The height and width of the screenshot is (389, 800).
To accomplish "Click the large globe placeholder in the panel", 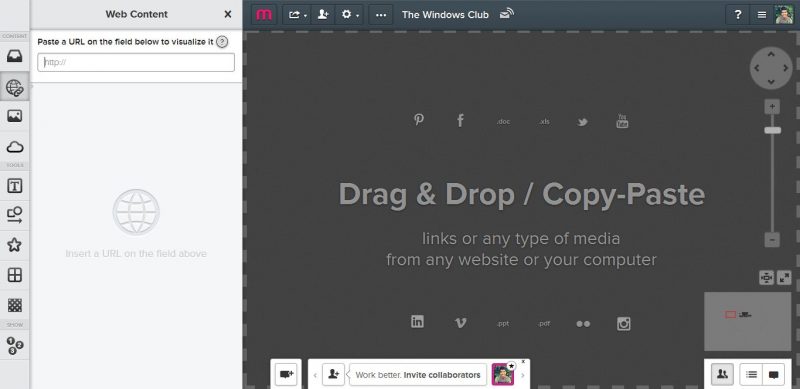I will [136, 212].
